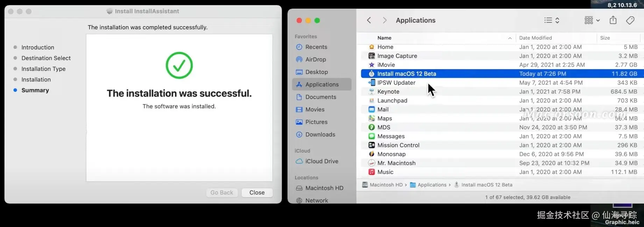
Task: Click the iCloud Drive cloud icon
Action: [299, 161]
